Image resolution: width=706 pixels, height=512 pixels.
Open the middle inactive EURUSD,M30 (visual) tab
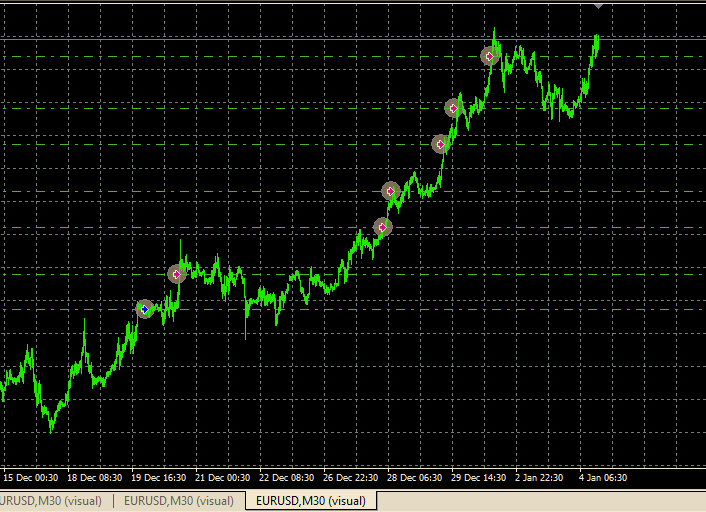[179, 501]
